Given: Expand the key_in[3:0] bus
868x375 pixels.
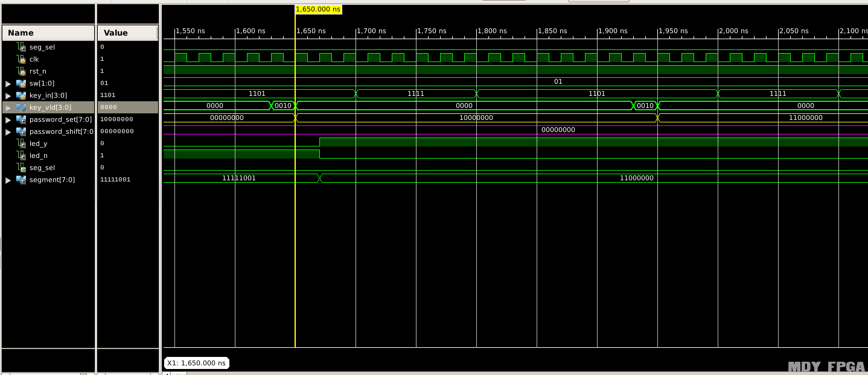Looking at the screenshot, I should click(x=8, y=95).
